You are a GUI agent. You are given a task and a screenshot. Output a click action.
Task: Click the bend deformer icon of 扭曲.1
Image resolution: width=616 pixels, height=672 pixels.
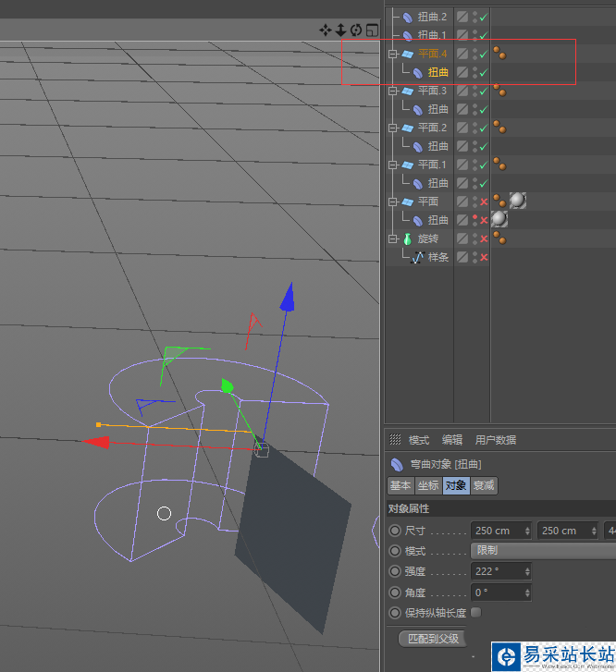[x=408, y=35]
